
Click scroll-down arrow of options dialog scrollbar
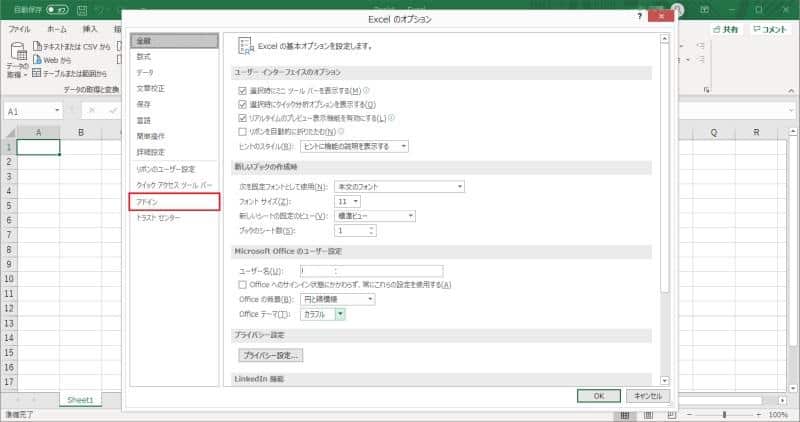(664, 381)
